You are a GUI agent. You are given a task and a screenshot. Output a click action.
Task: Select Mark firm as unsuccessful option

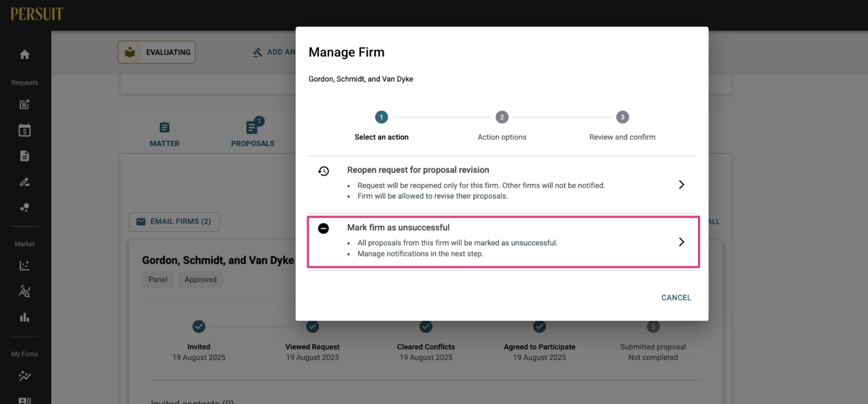502,242
